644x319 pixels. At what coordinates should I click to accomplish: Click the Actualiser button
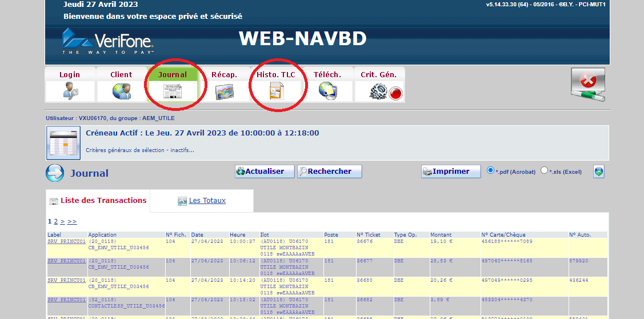[265, 172]
